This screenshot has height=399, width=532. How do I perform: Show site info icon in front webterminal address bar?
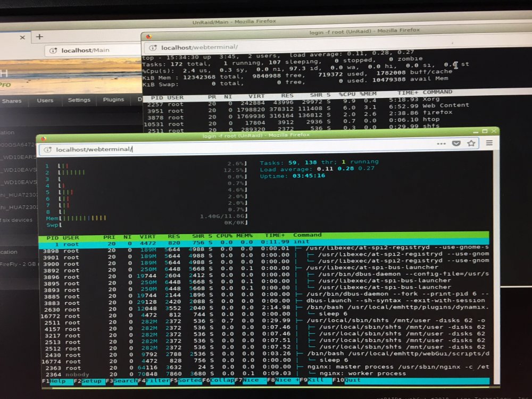point(48,149)
